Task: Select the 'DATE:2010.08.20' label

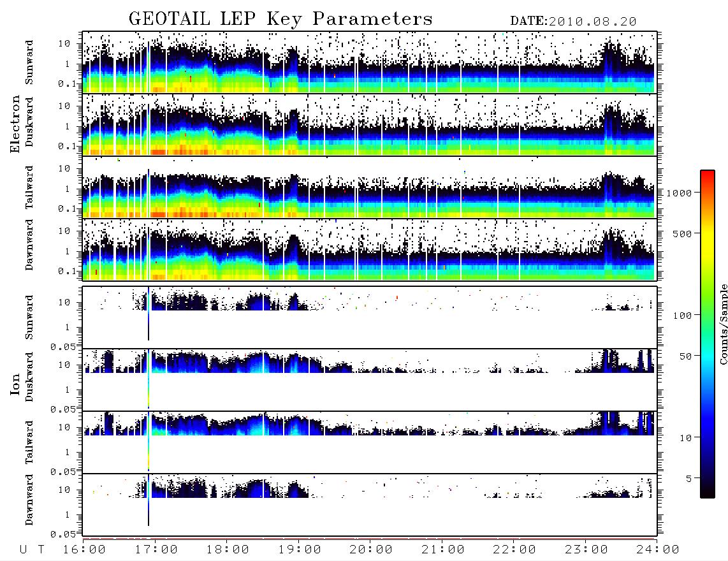Action: coord(573,22)
